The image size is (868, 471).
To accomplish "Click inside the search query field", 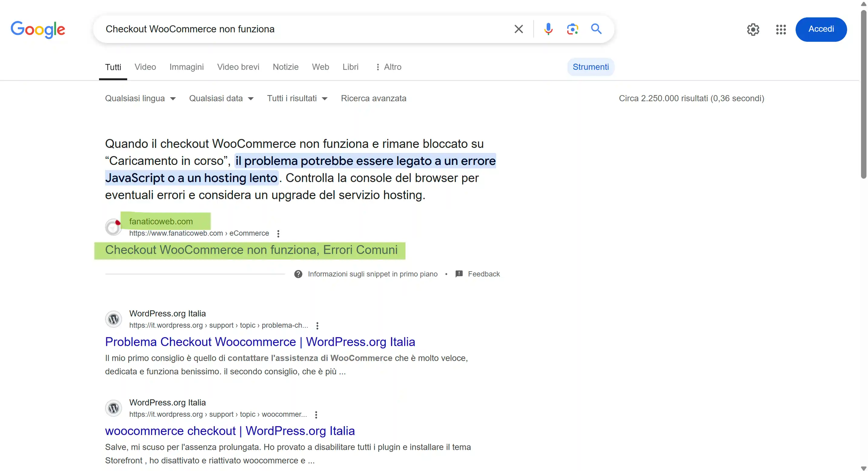I will 303,29.
